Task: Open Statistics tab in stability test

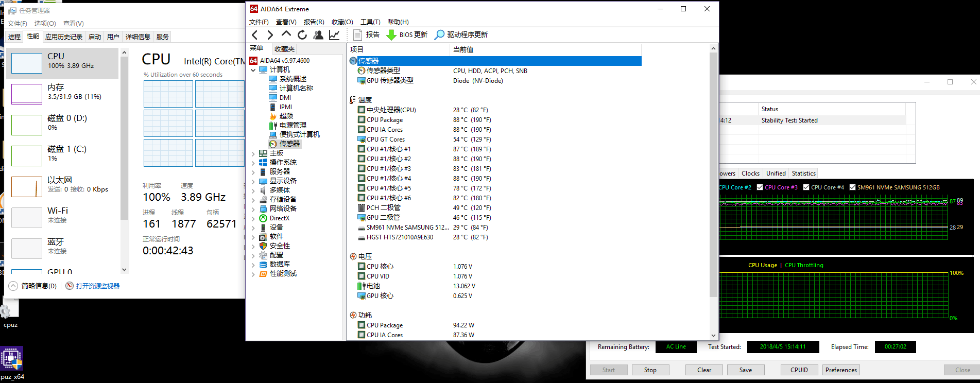Action: pyautogui.click(x=803, y=173)
